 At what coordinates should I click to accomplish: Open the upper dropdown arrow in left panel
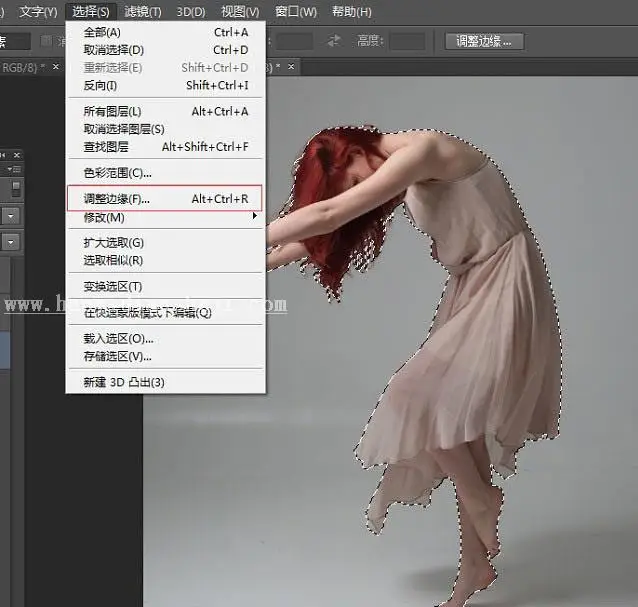point(11,216)
